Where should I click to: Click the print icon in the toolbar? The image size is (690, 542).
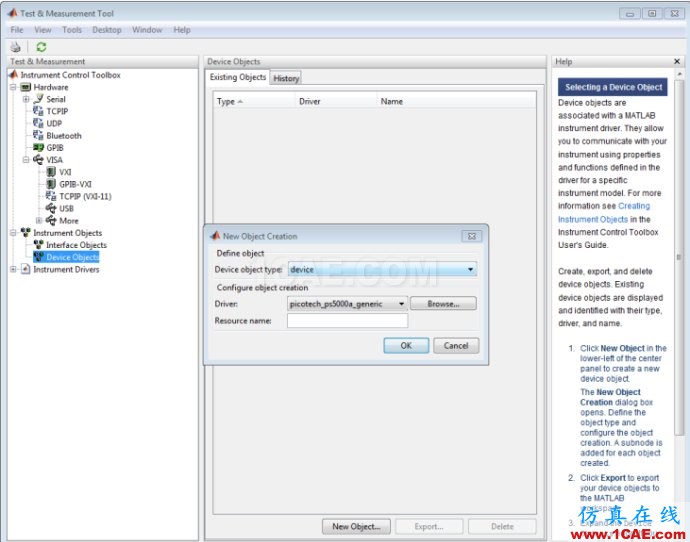(x=15, y=47)
